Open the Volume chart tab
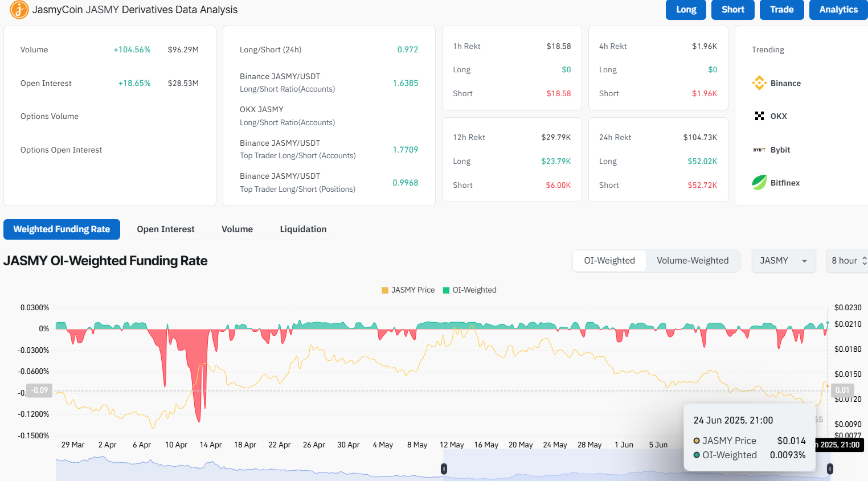Image resolution: width=868 pixels, height=481 pixels. (237, 229)
